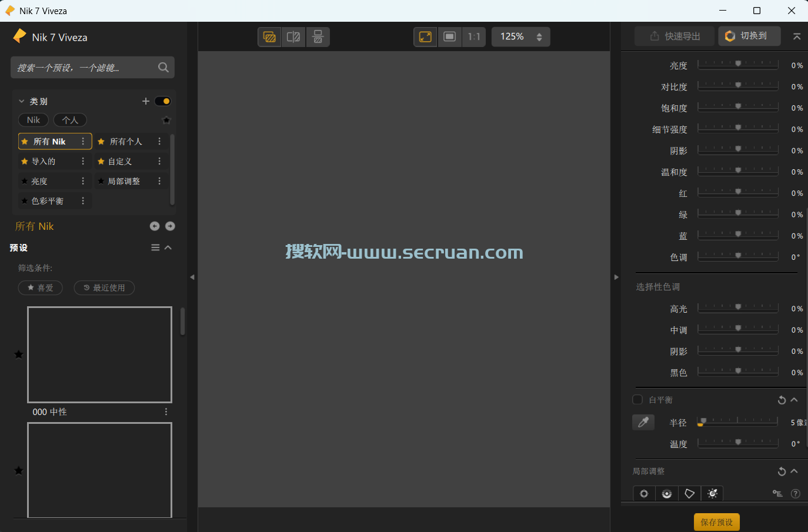Filter presets by 喜爱 favorites
Image resolution: width=808 pixels, height=532 pixels.
point(41,287)
